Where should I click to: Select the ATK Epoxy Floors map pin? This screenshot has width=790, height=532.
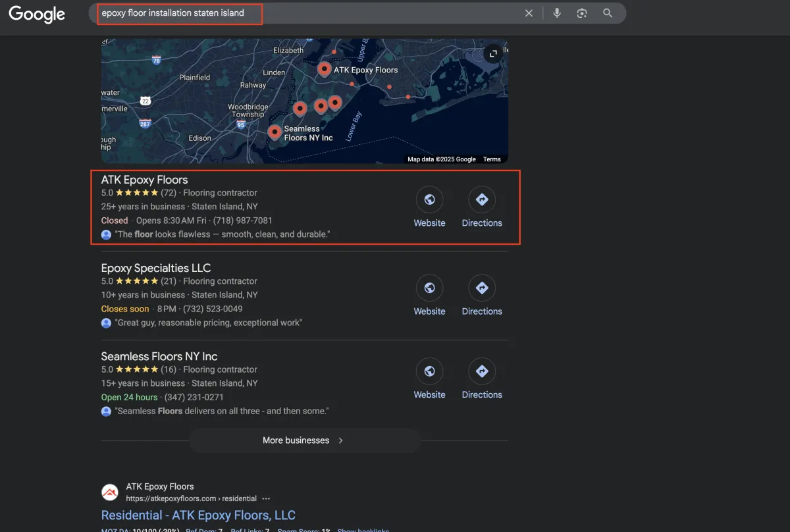coord(324,68)
